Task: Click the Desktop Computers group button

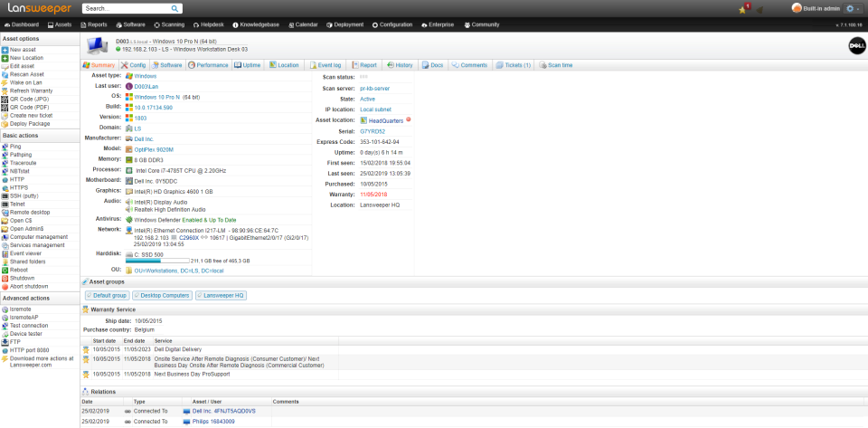Action: (162, 296)
